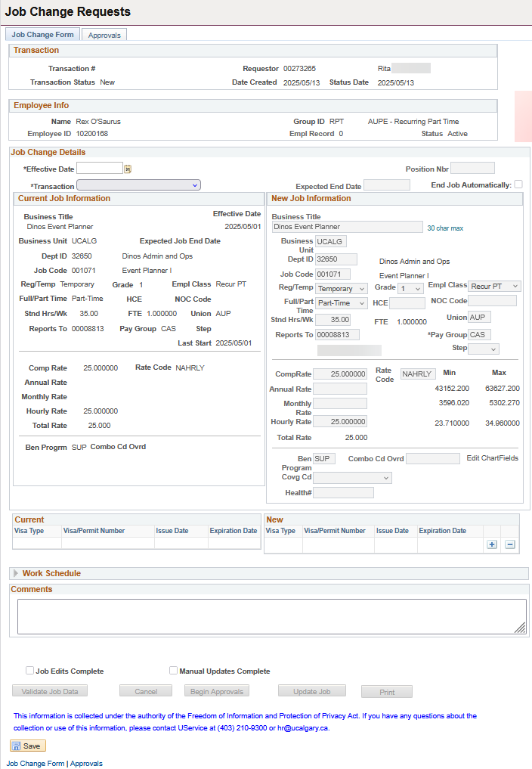The height and width of the screenshot is (769, 532).
Task: Click the Update Job button
Action: click(x=312, y=692)
